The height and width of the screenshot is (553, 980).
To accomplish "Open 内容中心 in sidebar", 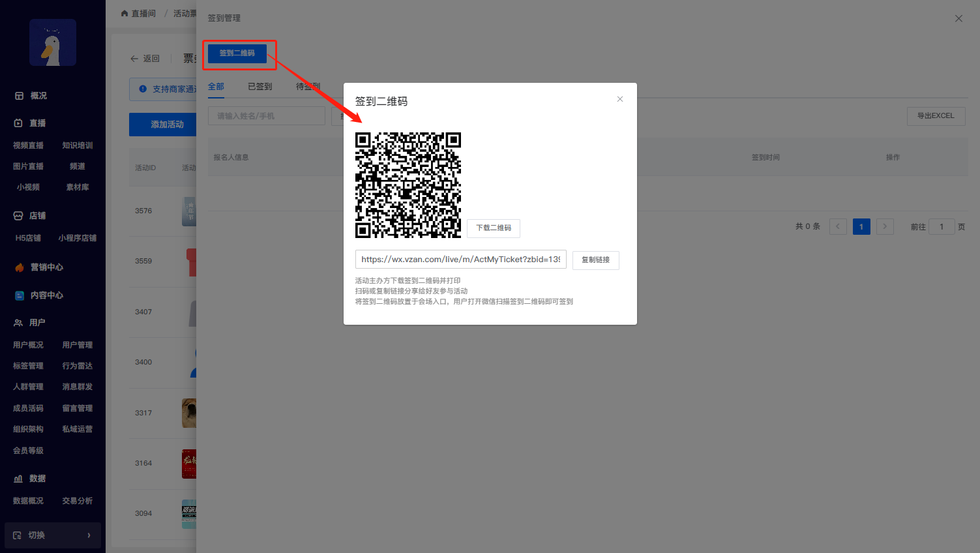I will point(47,295).
